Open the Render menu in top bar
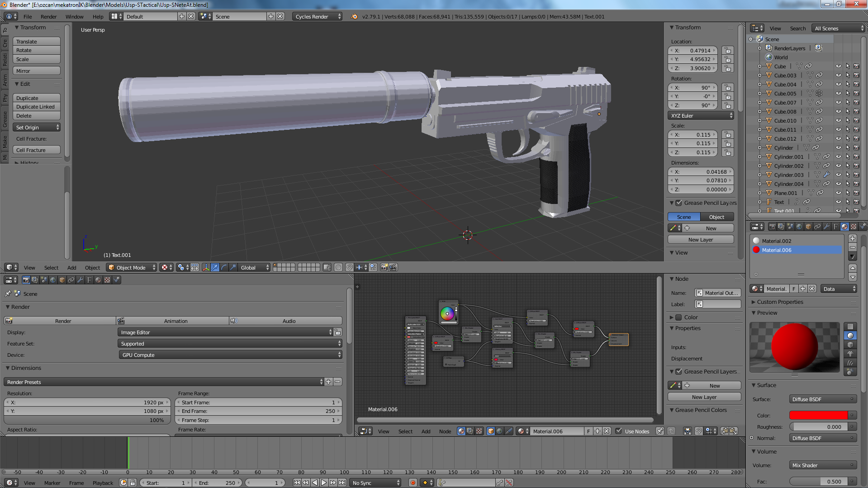868x488 pixels. pyautogui.click(x=49, y=17)
